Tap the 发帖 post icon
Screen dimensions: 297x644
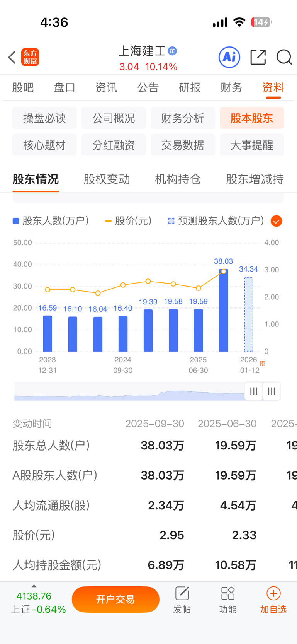point(182,593)
